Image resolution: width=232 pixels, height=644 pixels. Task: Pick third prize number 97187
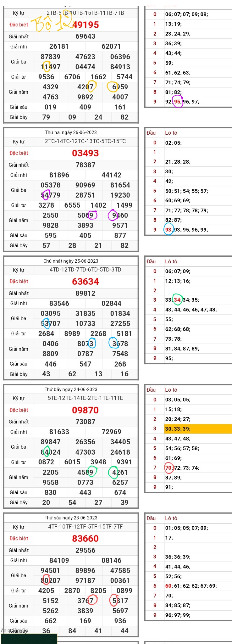[86, 580]
